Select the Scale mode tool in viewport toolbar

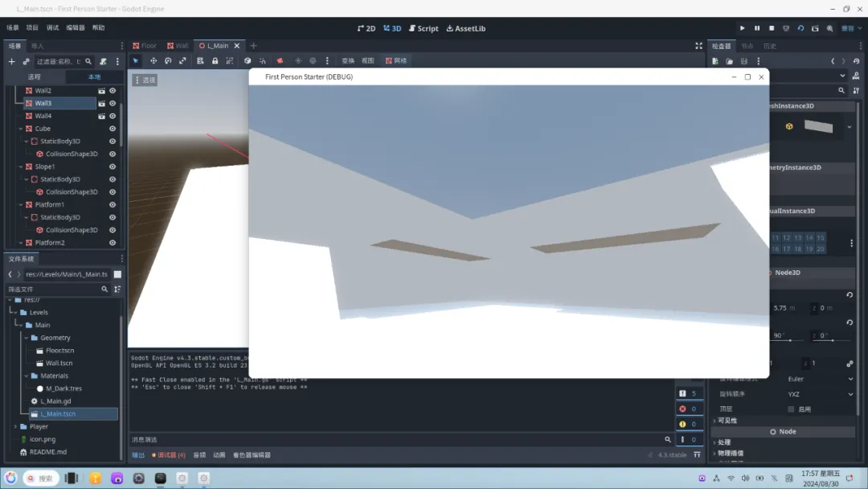[182, 61]
